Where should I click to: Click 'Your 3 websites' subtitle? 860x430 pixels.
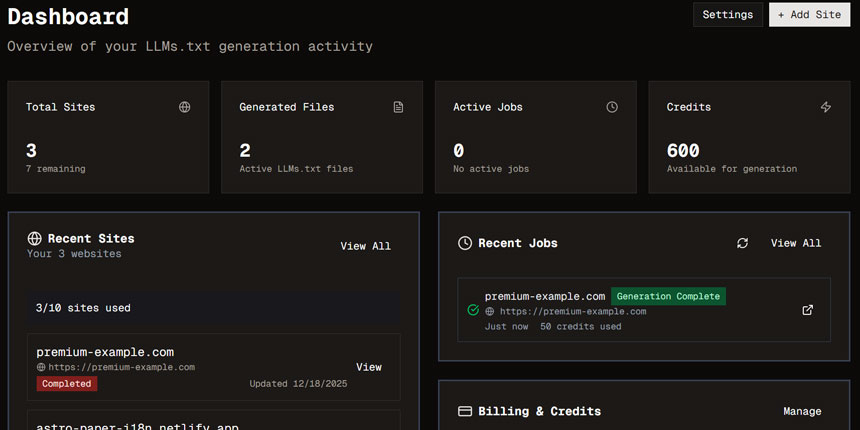click(x=74, y=254)
